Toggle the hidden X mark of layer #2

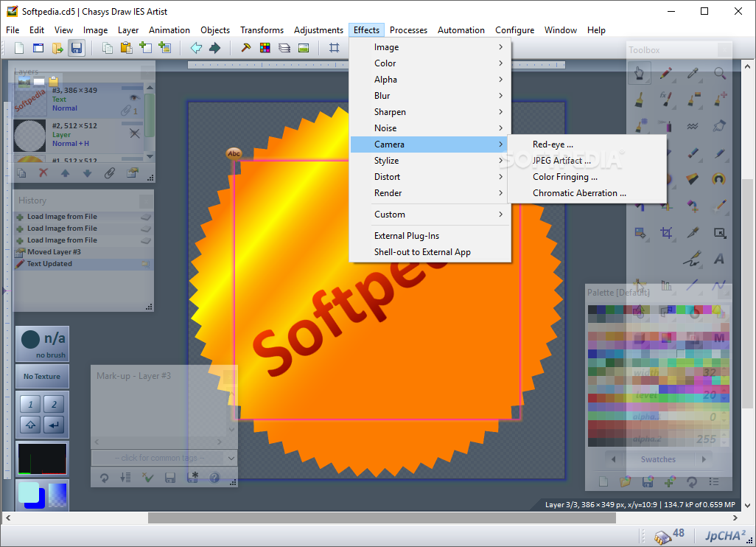tap(135, 133)
